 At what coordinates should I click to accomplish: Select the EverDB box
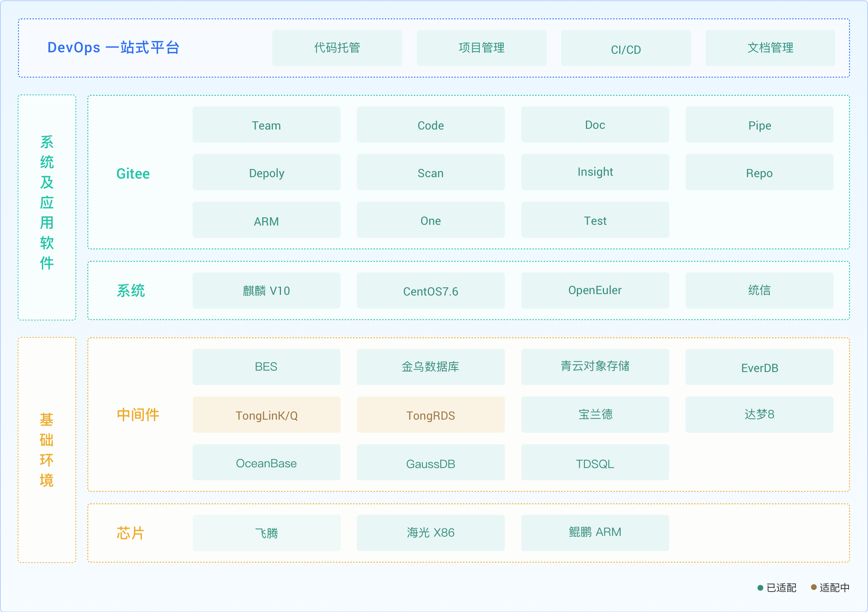(x=759, y=367)
